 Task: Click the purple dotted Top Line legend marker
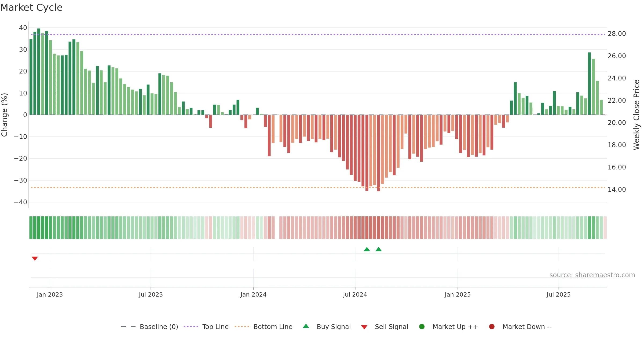tap(191, 327)
